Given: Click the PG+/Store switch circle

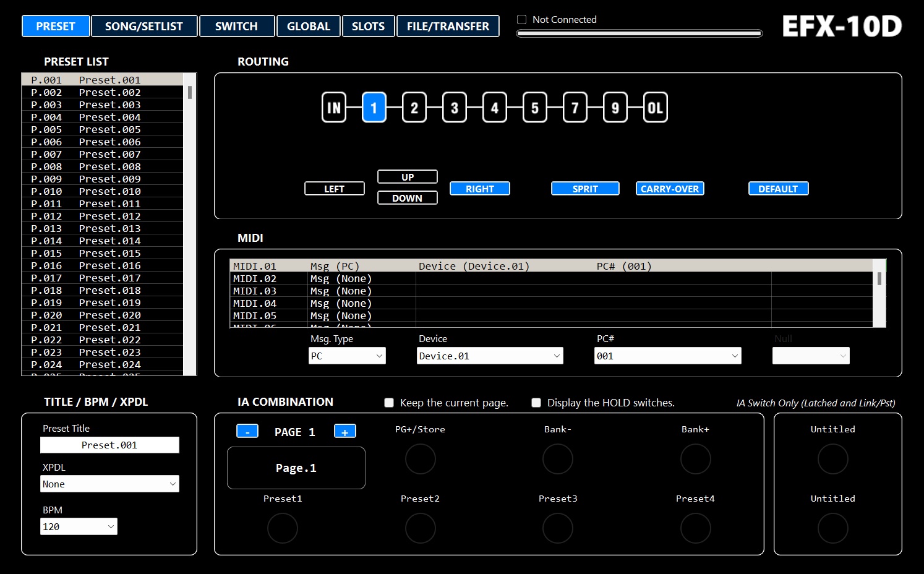Looking at the screenshot, I should click(420, 459).
